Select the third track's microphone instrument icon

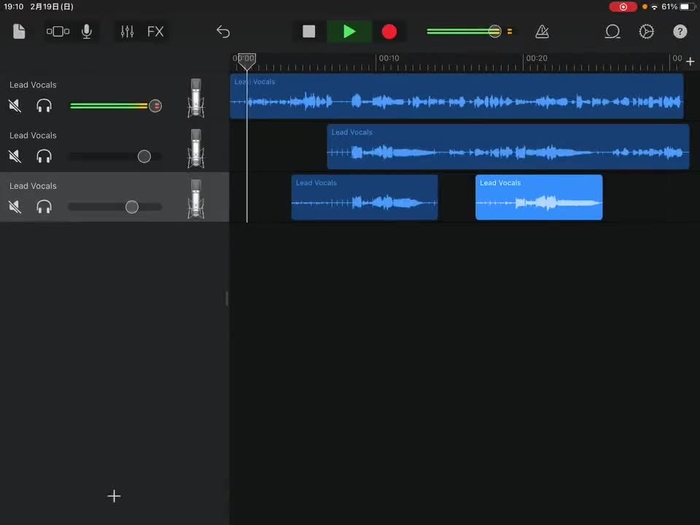point(196,199)
